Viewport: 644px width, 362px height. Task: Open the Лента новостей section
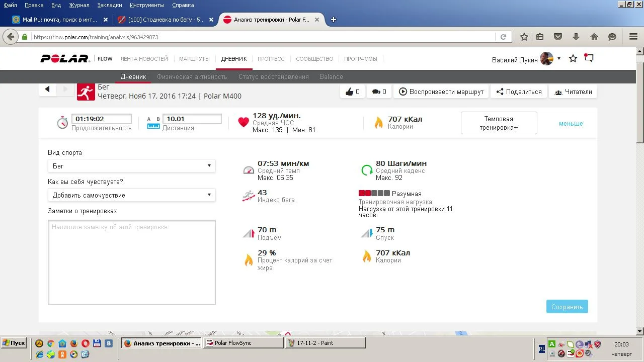(x=144, y=59)
